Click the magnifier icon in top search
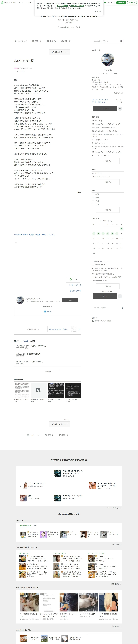The image size is (138, 644). 121,41
